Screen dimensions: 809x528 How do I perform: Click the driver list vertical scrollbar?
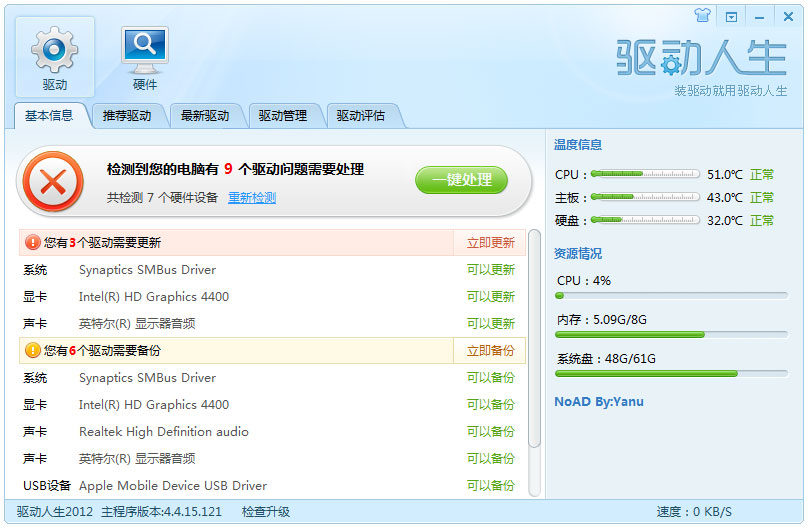535,339
